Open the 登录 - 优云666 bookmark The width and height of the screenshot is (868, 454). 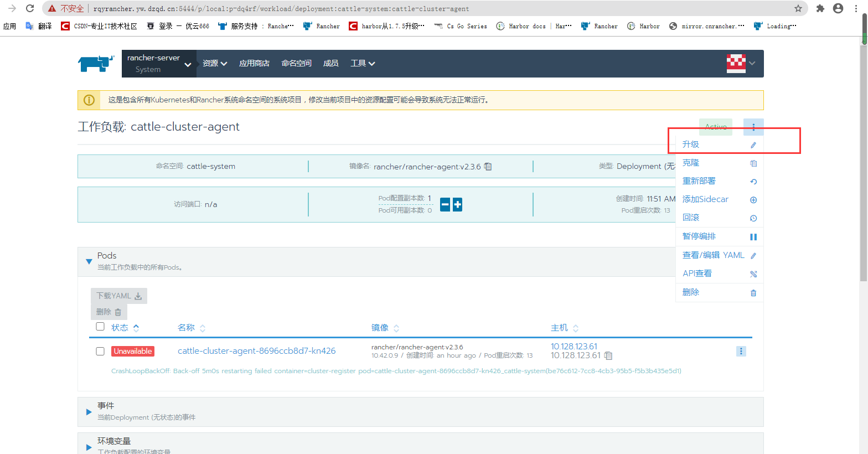(x=178, y=26)
